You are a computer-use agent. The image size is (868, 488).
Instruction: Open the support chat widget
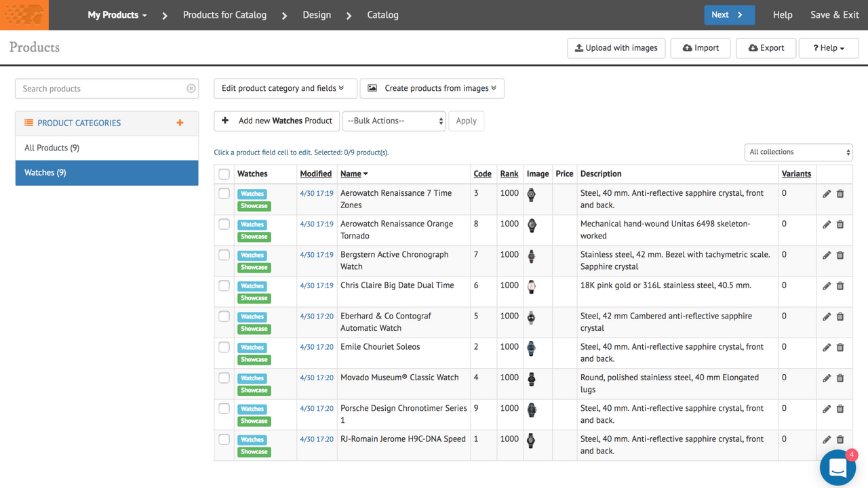point(837,468)
